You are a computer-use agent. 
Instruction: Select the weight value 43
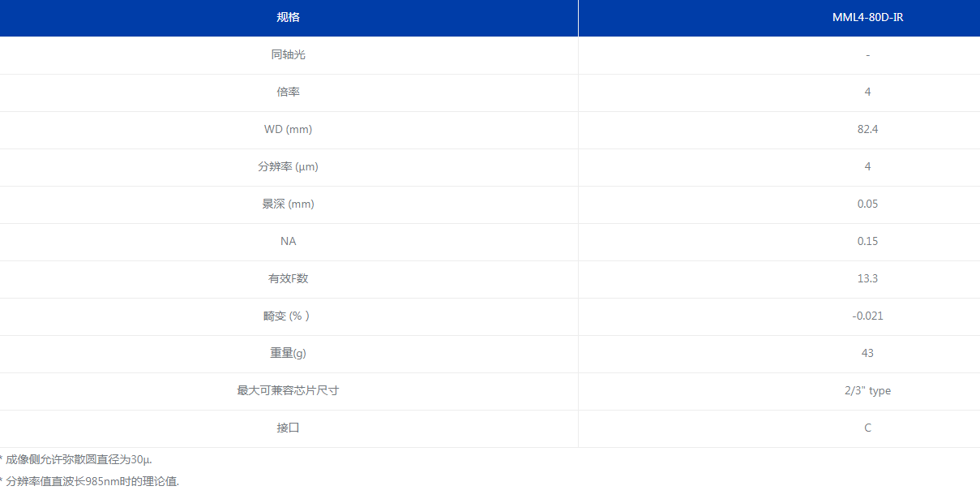[867, 353]
